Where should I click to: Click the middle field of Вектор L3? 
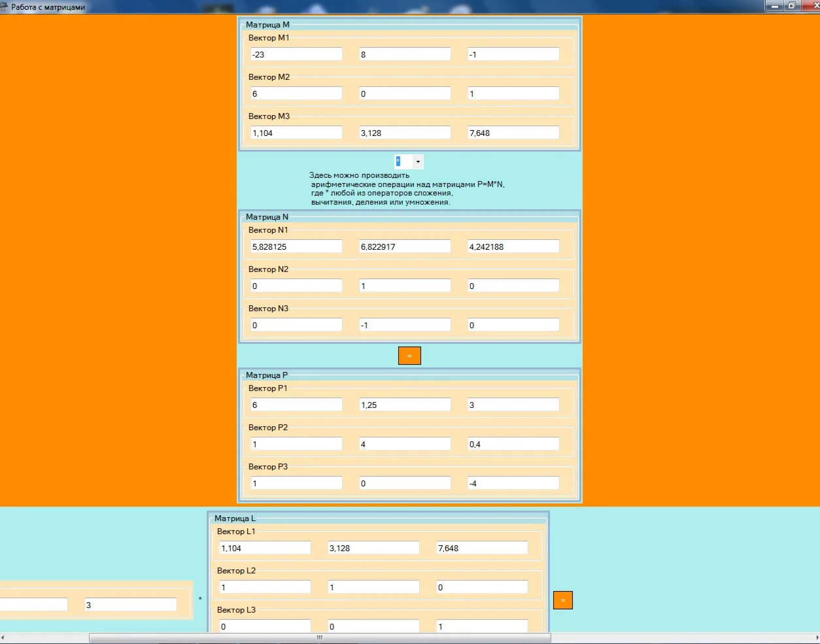click(373, 626)
